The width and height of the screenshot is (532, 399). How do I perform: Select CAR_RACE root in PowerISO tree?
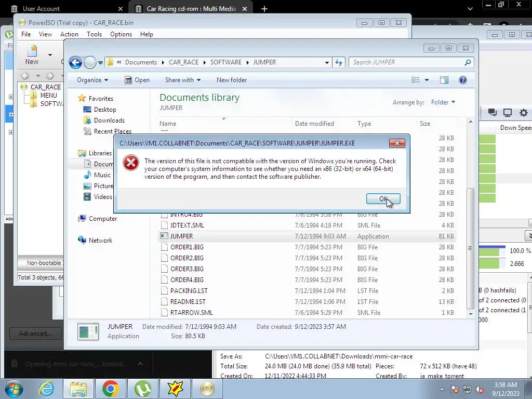pos(46,87)
